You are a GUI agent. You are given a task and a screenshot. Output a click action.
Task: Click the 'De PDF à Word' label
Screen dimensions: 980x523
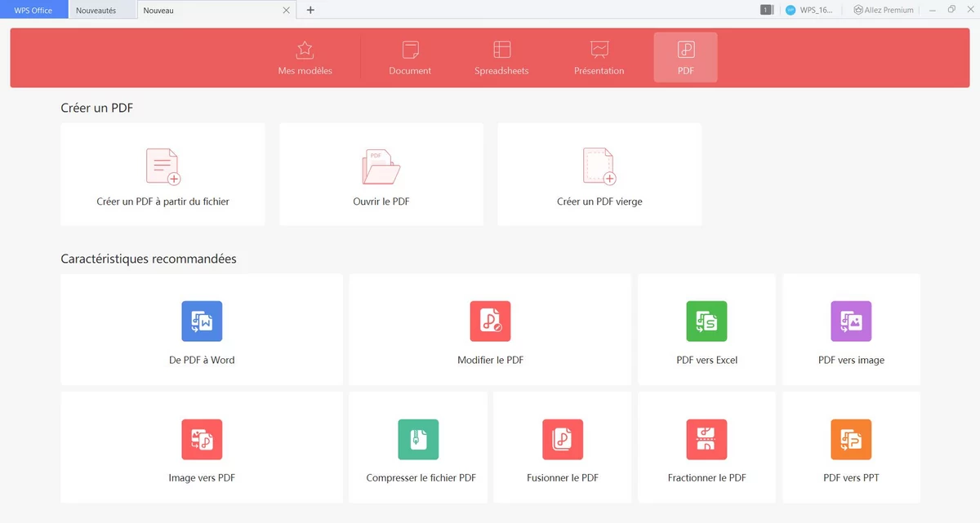(x=202, y=360)
